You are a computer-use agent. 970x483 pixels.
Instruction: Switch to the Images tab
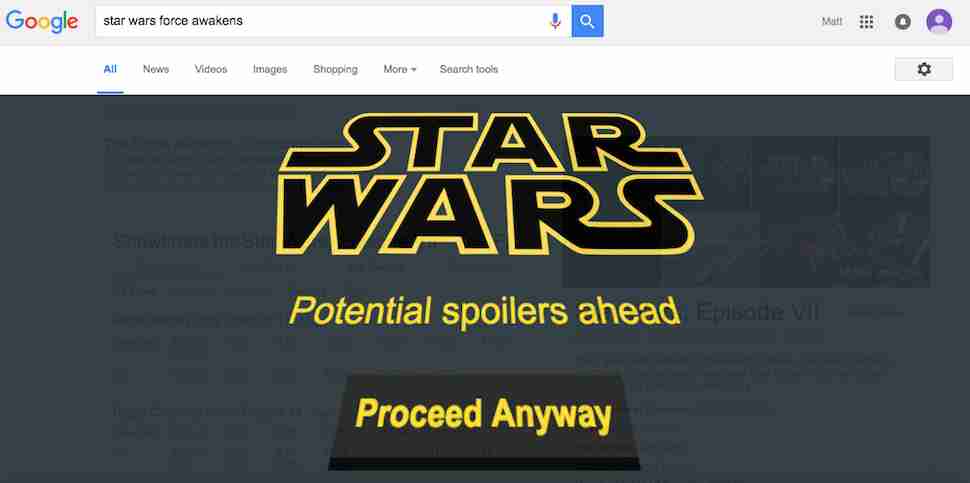pyautogui.click(x=270, y=69)
